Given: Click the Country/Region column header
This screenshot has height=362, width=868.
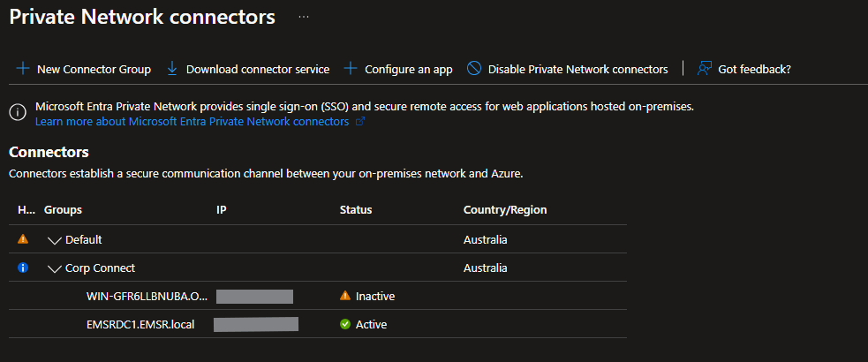Looking at the screenshot, I should point(505,210).
